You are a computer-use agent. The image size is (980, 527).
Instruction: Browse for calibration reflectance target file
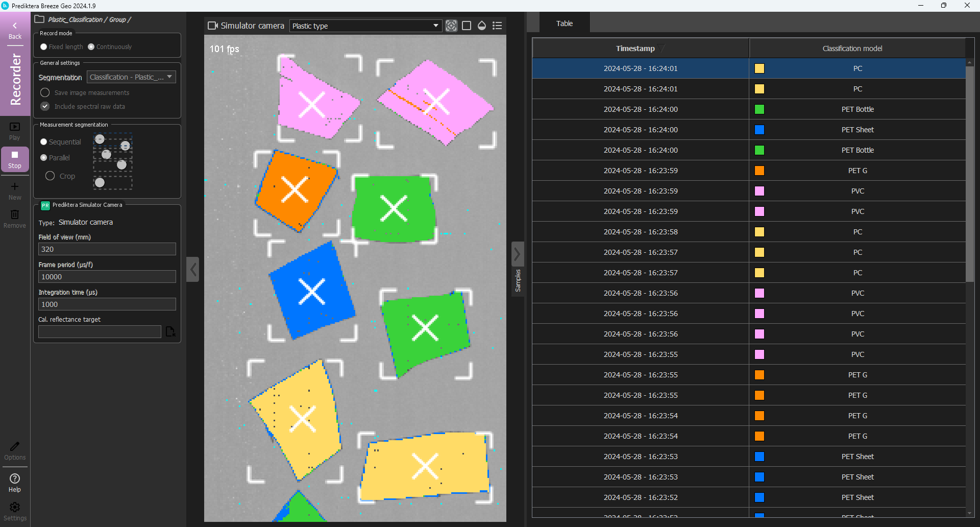(170, 332)
